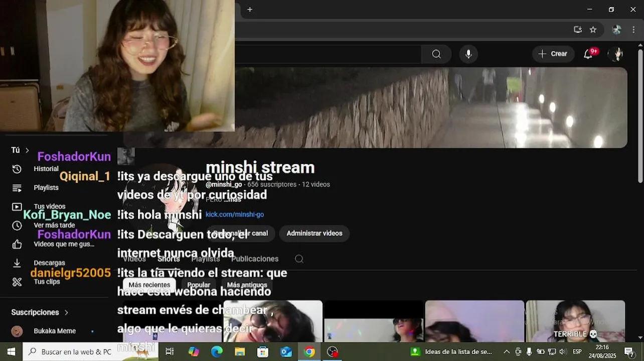644x361 pixels.
Task: Search within the channel using magnifier
Action: click(299, 259)
